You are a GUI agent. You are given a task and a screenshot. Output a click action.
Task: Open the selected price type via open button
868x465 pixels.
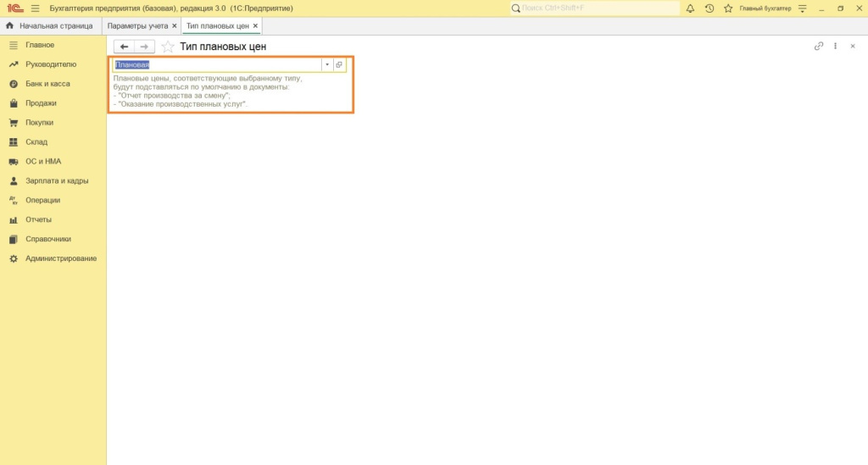click(x=339, y=65)
